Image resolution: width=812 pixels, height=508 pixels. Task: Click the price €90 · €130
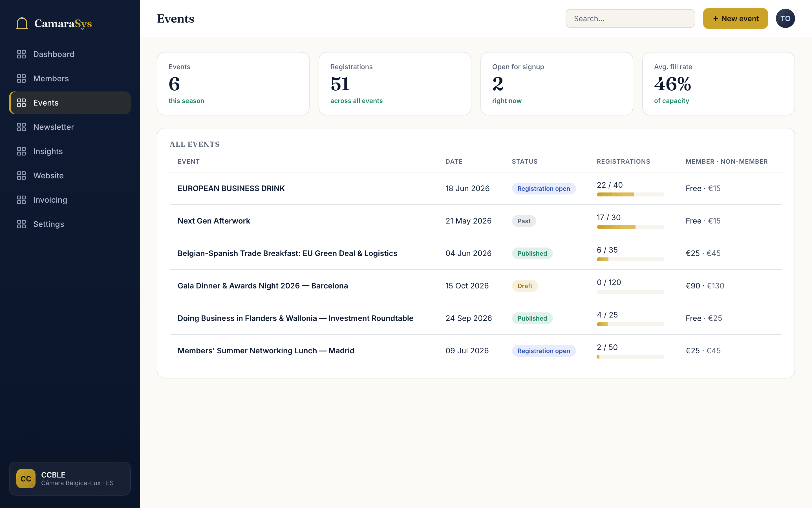coord(705,286)
